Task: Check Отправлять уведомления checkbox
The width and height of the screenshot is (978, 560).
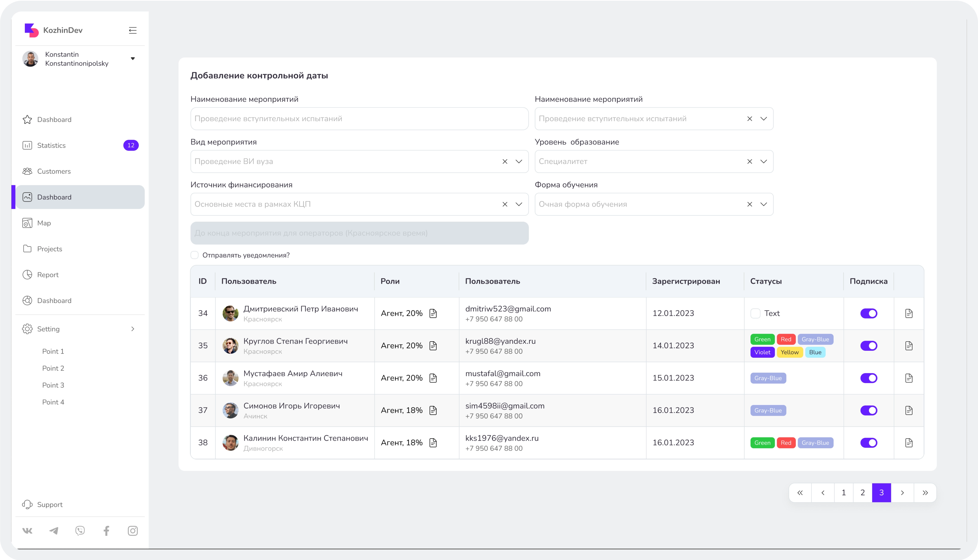Action: pos(195,255)
